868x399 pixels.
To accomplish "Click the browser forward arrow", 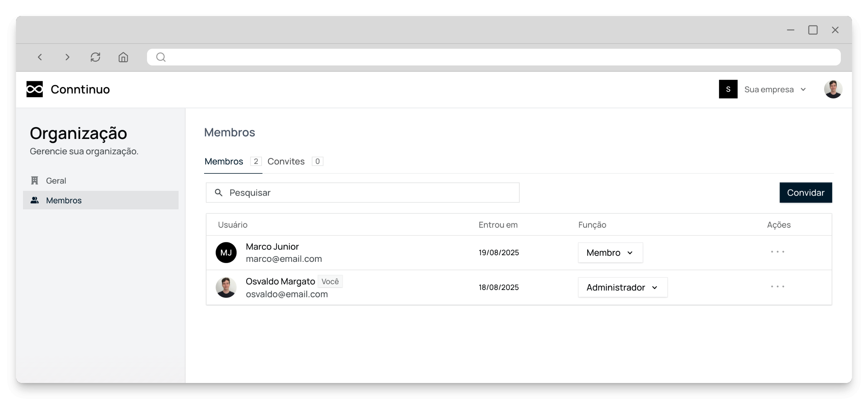I will (x=68, y=57).
